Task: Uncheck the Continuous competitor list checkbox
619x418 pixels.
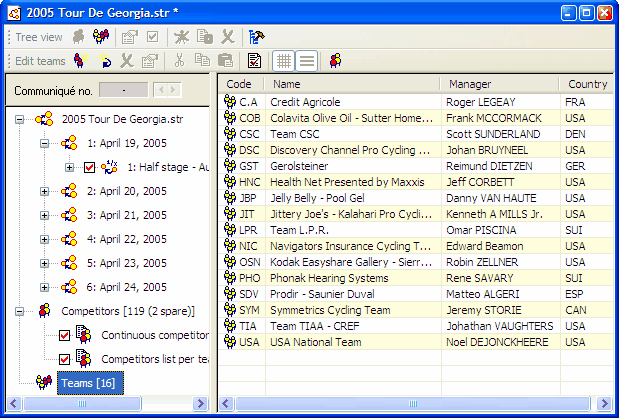Action: coord(64,335)
